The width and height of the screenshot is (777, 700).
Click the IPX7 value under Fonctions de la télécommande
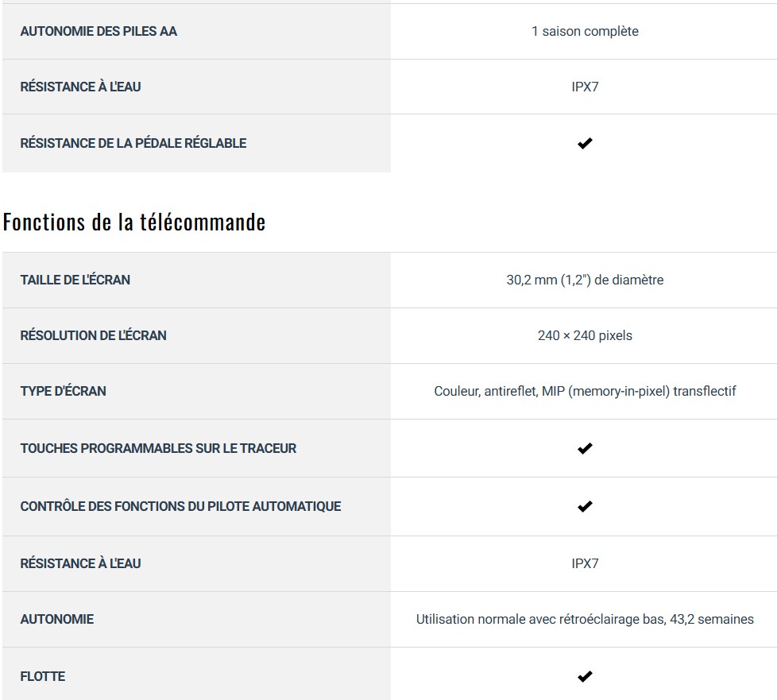coord(585,563)
